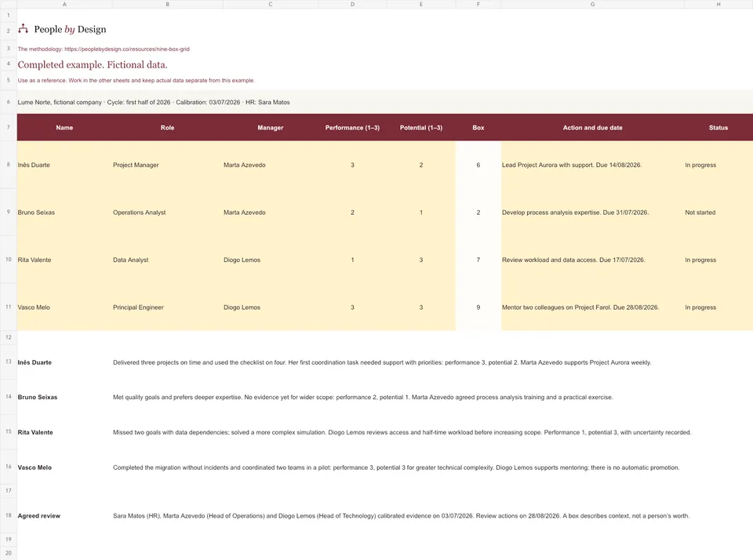Select Rita Valente name cell in table

(x=64, y=260)
